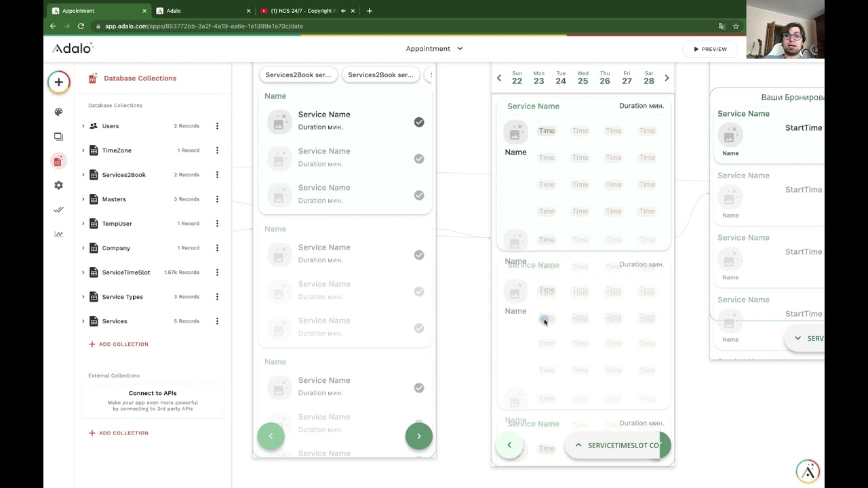Viewport: 868px width, 488px height.
Task: Click previous week arrow in calendar strip
Action: point(499,78)
